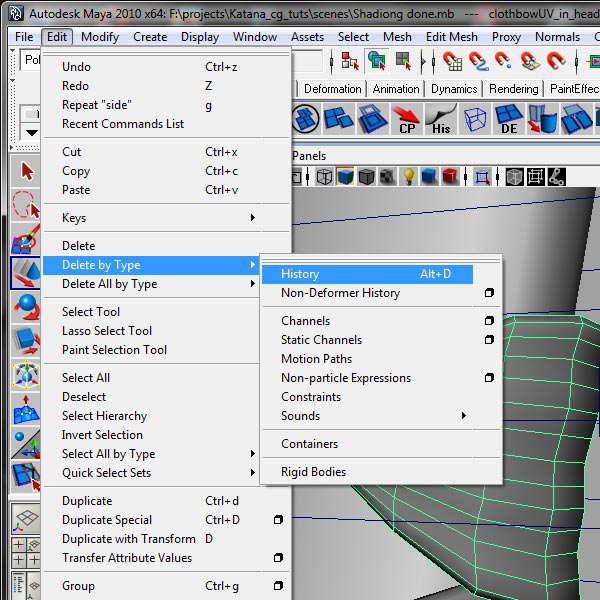The width and height of the screenshot is (600, 600).
Task: Open Non-particle Expressions option box
Action: pyautogui.click(x=489, y=378)
